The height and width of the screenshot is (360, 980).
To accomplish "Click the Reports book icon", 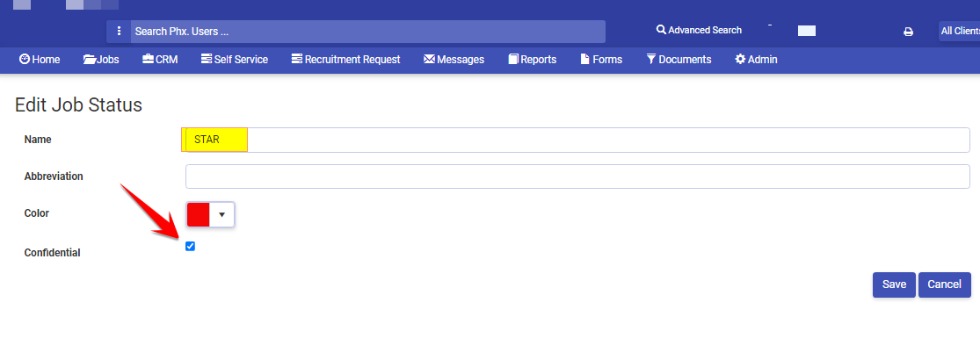I will [x=513, y=60].
